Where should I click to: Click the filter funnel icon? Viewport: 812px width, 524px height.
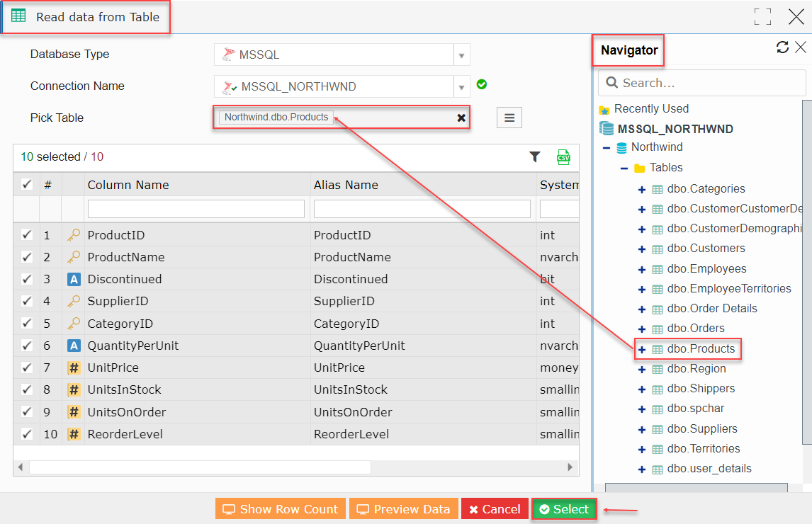coord(535,156)
